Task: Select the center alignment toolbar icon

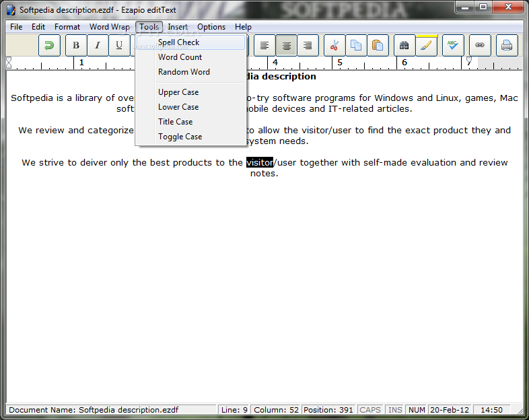Action: [286, 45]
